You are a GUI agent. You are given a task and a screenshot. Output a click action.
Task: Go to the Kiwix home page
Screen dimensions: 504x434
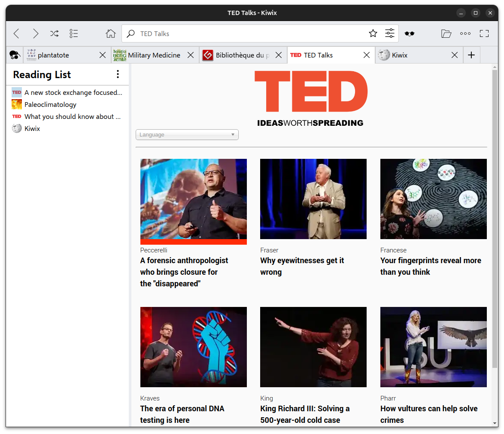tap(111, 33)
